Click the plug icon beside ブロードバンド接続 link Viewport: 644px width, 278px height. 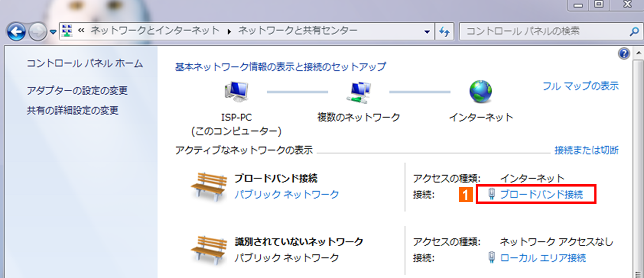[x=492, y=194]
